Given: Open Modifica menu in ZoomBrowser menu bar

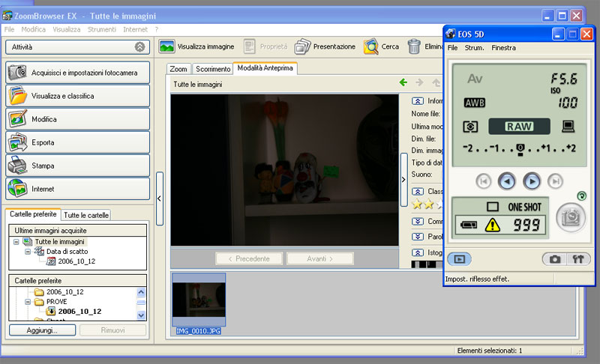Looking at the screenshot, I should [x=33, y=29].
